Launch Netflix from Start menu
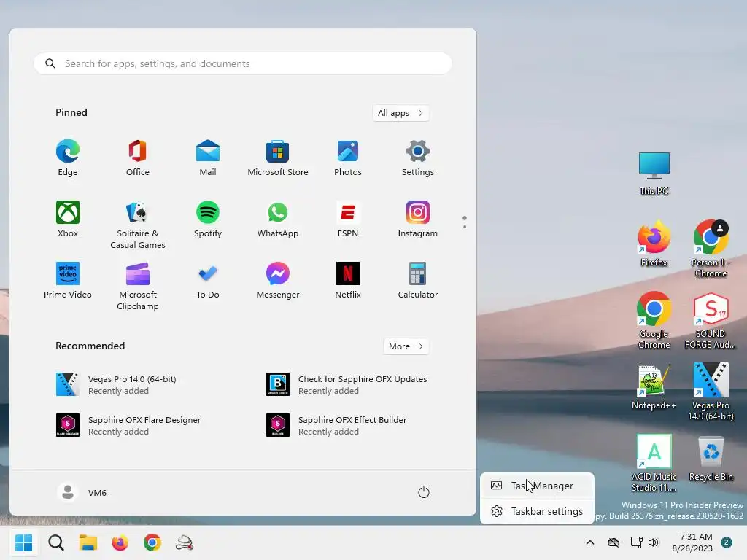 coord(348,281)
